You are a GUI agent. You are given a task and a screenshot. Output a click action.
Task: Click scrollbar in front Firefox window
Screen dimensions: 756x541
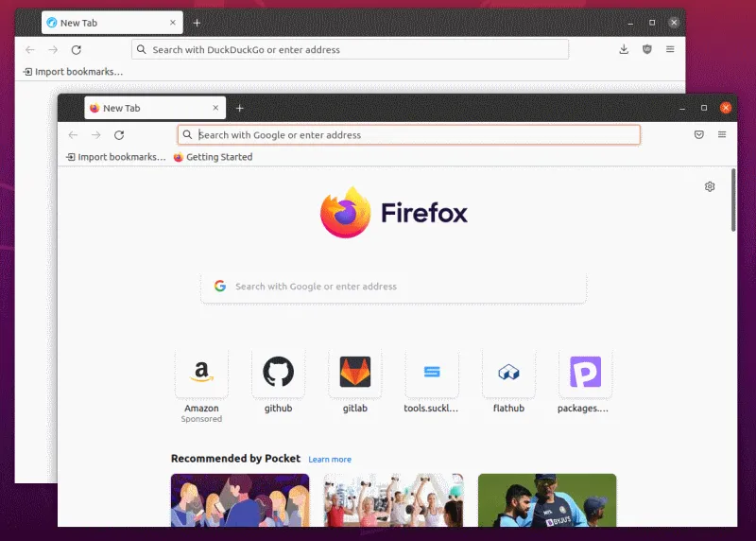tap(733, 200)
